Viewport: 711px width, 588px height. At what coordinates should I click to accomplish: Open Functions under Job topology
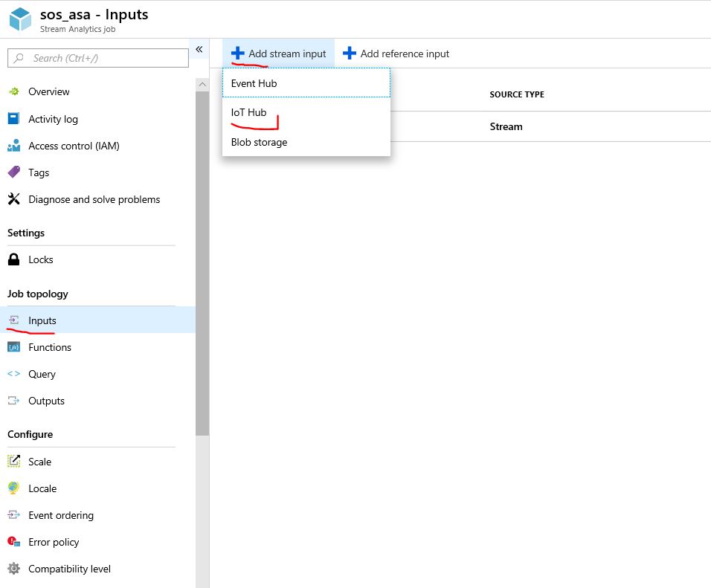tap(50, 347)
